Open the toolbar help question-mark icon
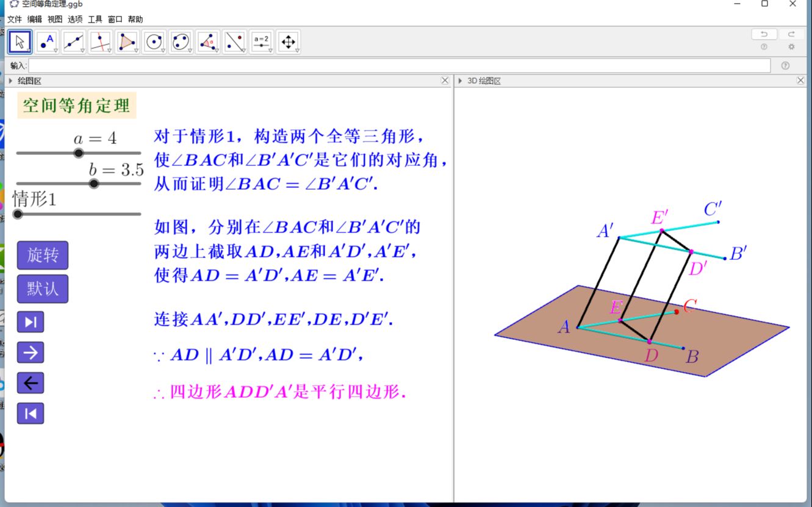 [x=764, y=47]
